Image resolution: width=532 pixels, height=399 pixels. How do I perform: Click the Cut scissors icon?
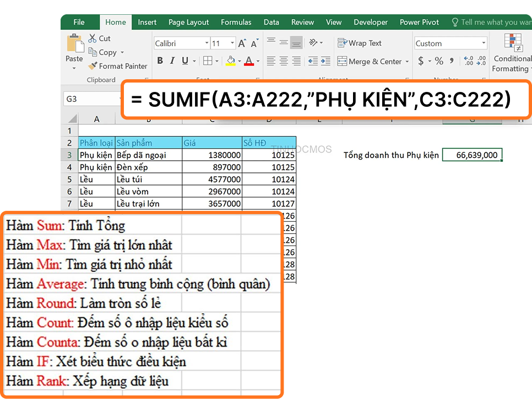coord(91,38)
